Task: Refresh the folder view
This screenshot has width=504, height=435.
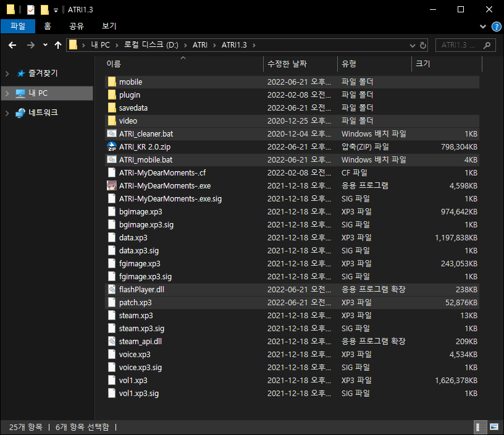Action: pyautogui.click(x=423, y=45)
